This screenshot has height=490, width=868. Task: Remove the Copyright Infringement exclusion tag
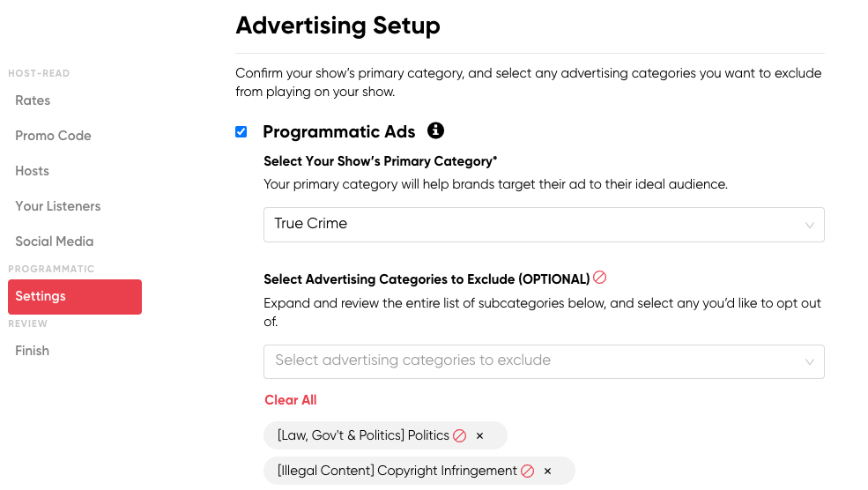pyautogui.click(x=547, y=471)
